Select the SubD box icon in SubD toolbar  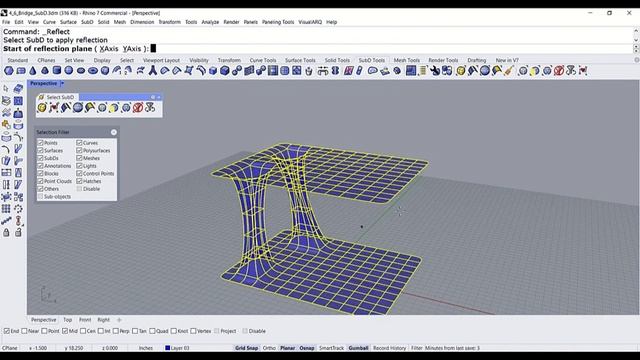[x=105, y=71]
